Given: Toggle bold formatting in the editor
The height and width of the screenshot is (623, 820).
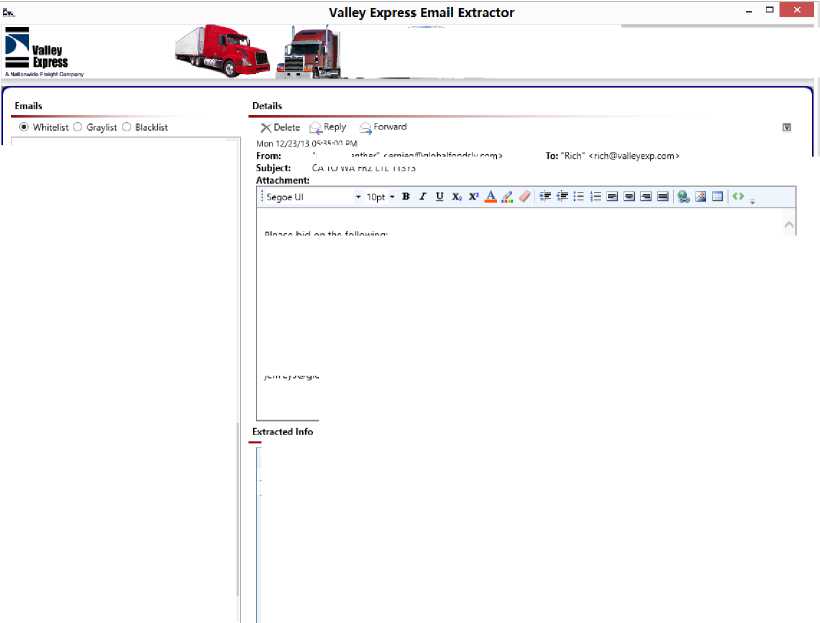Looking at the screenshot, I should click(406, 197).
